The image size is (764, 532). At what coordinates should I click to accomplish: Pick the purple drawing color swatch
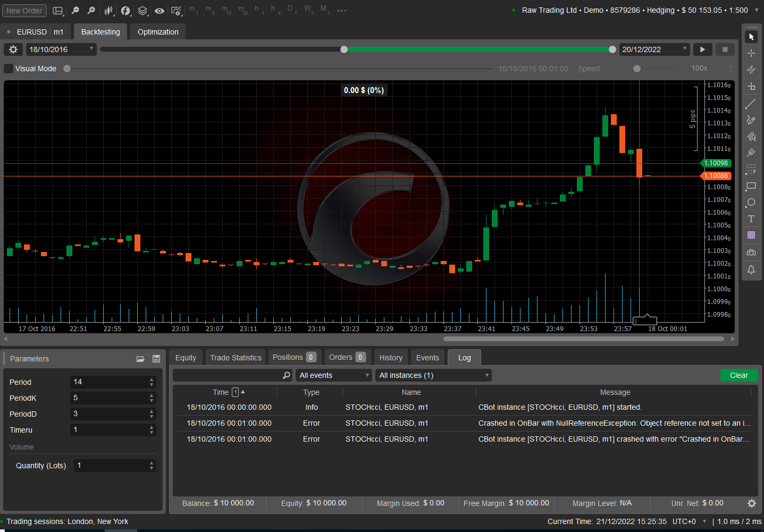click(751, 235)
